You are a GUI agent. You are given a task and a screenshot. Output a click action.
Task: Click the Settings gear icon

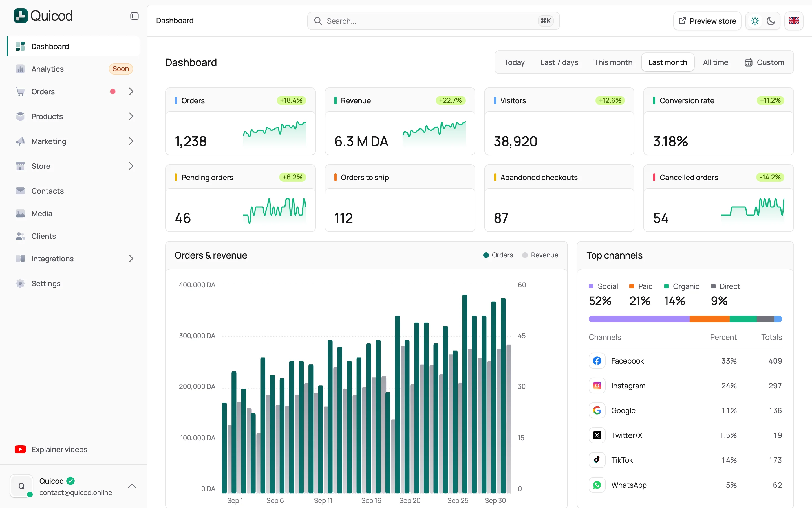(x=20, y=283)
